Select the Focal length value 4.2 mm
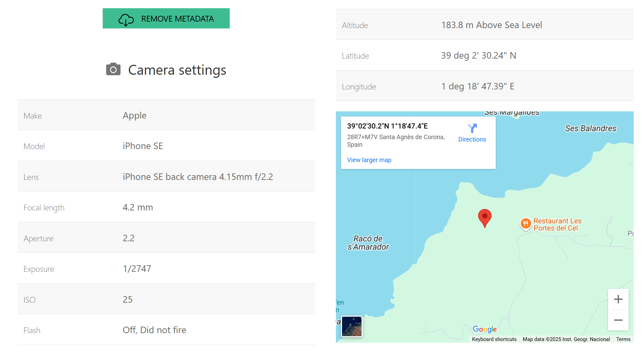 138,207
